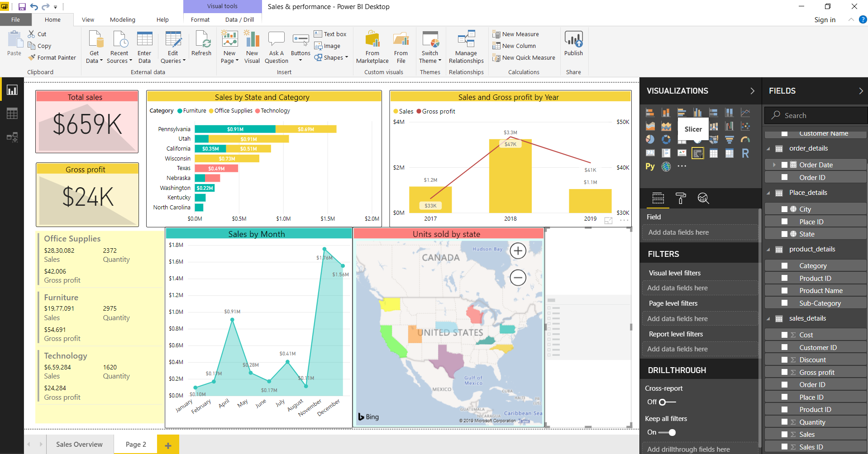868x454 pixels.
Task: Select the multi-row card visualization
Action: [x=666, y=153]
